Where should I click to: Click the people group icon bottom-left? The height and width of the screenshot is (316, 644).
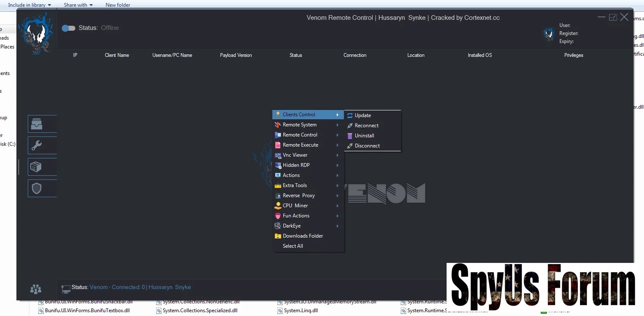(x=36, y=289)
